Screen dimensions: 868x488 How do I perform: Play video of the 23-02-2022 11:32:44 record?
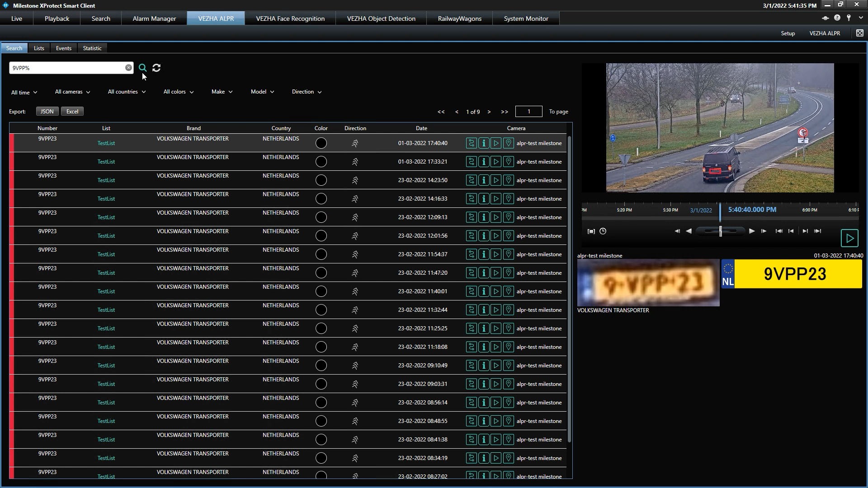(x=496, y=310)
